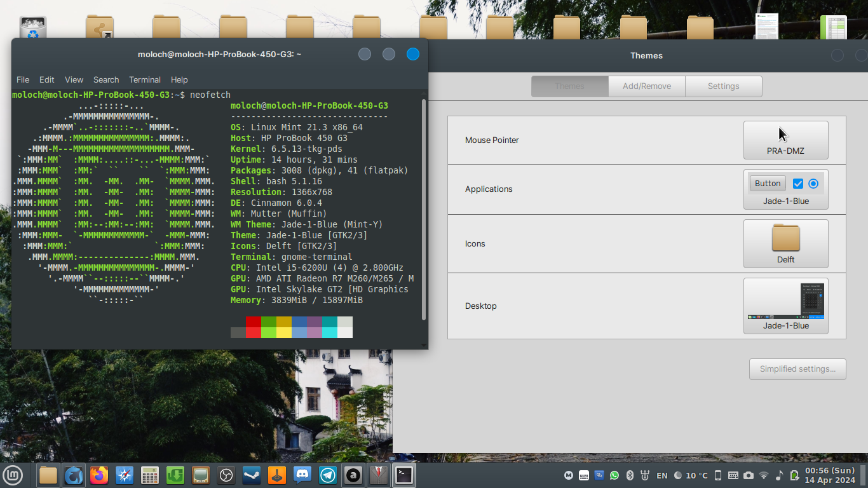868x488 pixels.
Task: Start Discord from the taskbar
Action: [x=302, y=475]
